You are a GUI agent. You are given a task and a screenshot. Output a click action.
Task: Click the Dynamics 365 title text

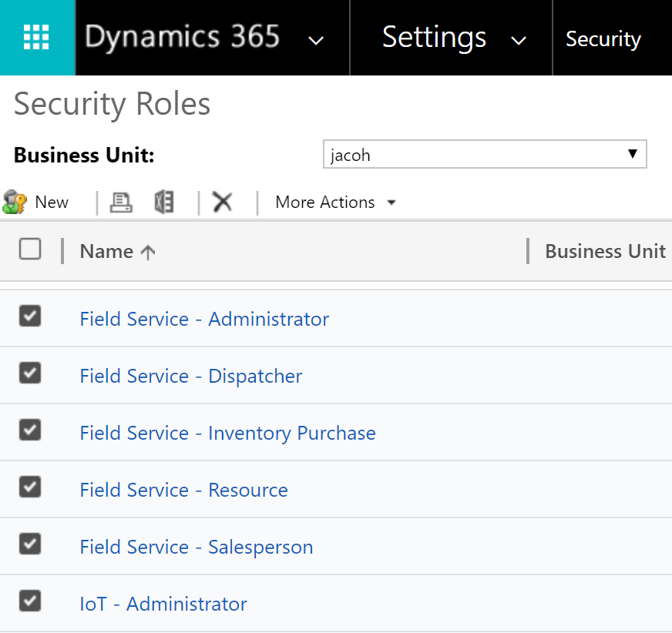coord(182,37)
